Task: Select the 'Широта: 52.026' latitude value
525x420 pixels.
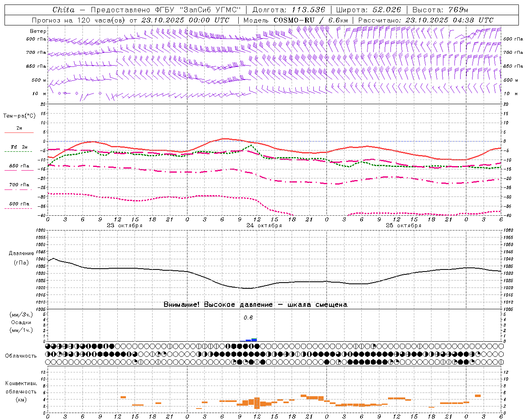Action: (x=368, y=10)
